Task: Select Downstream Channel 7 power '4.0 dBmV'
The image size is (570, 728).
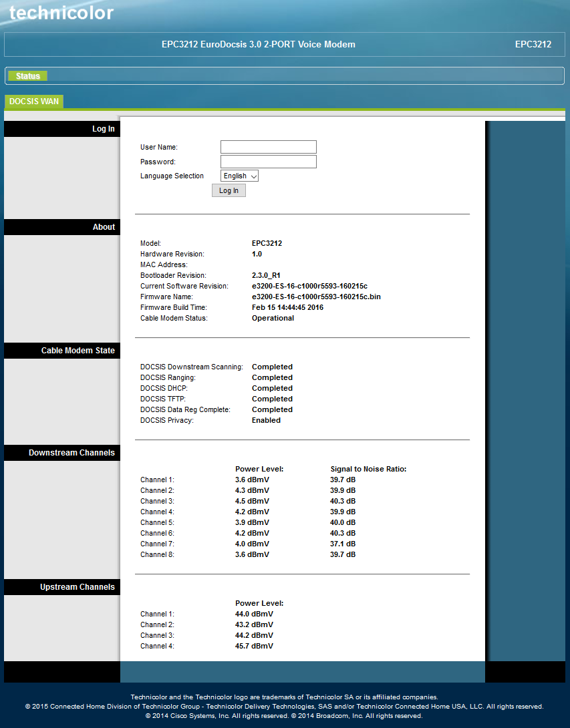Action: point(252,544)
